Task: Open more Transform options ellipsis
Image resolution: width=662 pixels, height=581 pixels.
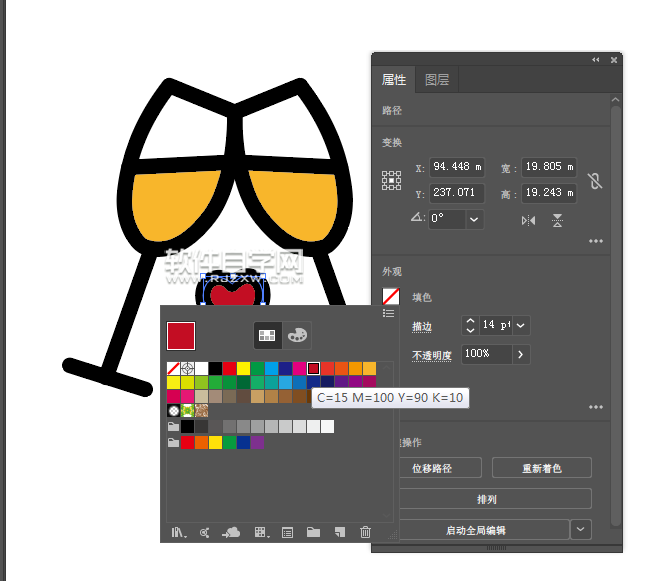Action: [x=596, y=241]
